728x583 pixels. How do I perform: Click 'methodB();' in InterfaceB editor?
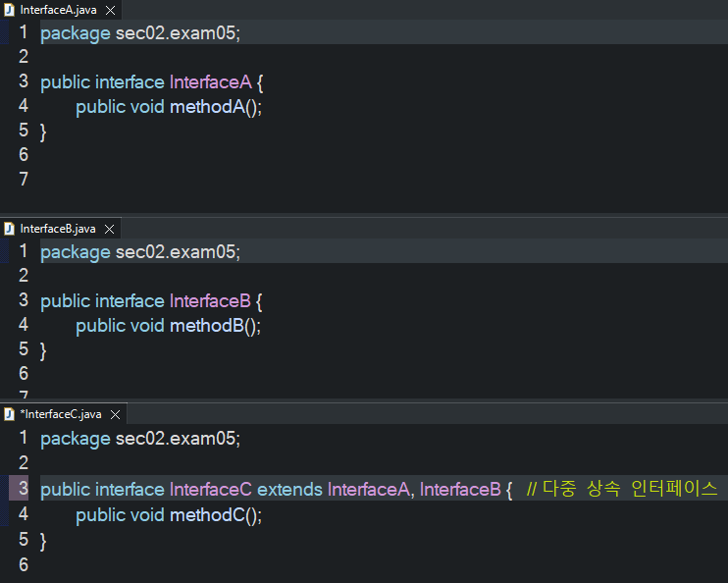[216, 326]
